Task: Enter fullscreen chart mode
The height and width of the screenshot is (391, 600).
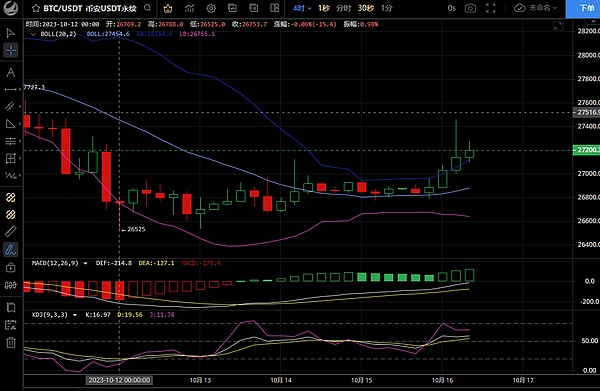Action: tap(490, 8)
